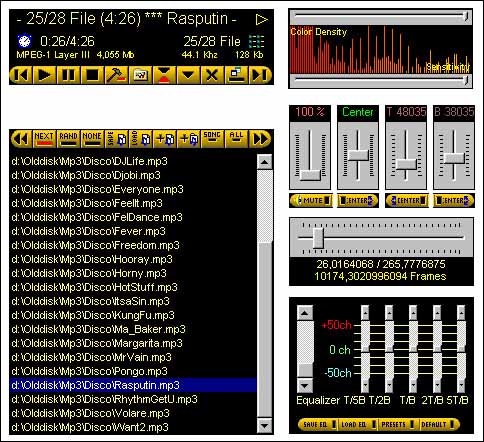This screenshot has width=484, height=442.
Task: Stop the current song
Action: tap(93, 75)
